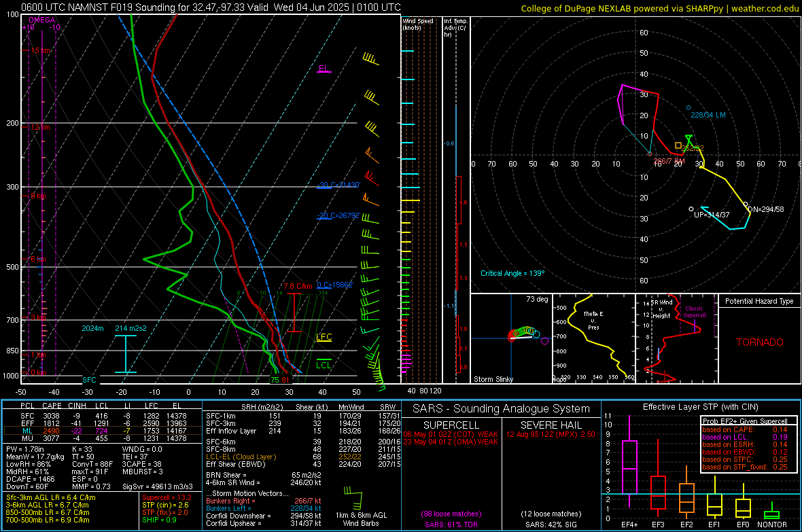
Task: Click the cyan '214 m2s2' label
Action: 130,328
